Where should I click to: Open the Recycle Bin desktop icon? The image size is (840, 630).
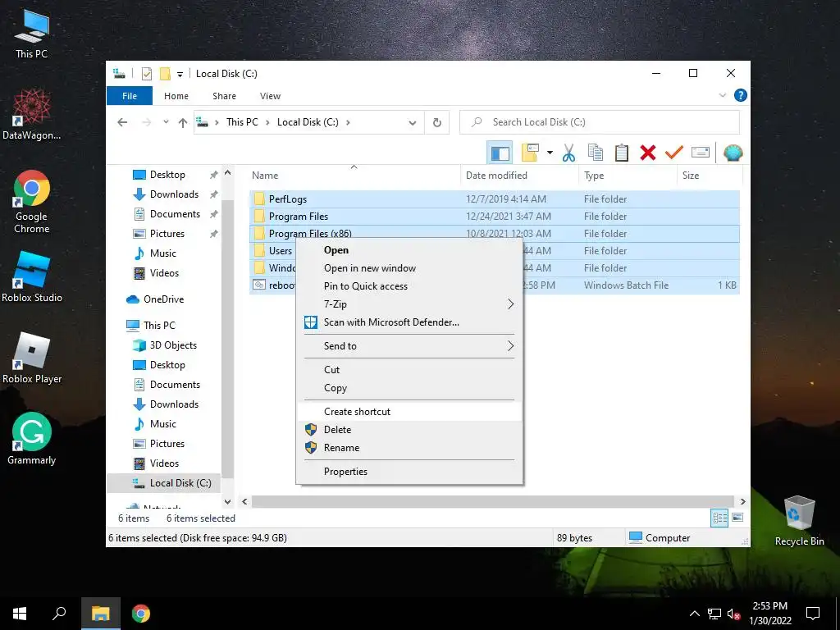799,521
